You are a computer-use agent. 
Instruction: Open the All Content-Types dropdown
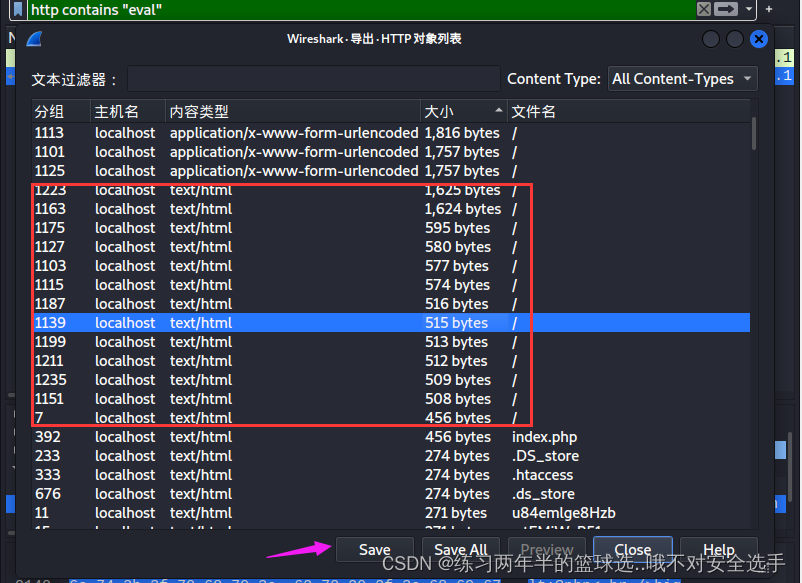coord(682,78)
